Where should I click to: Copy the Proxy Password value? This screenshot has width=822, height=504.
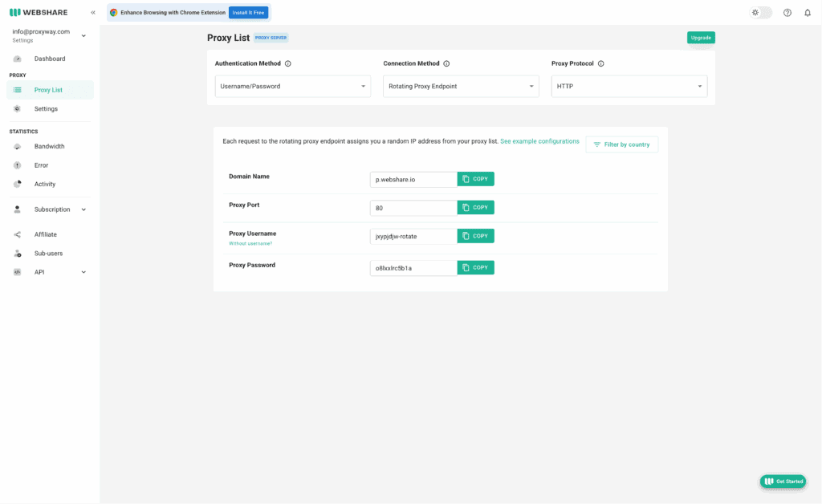(475, 267)
